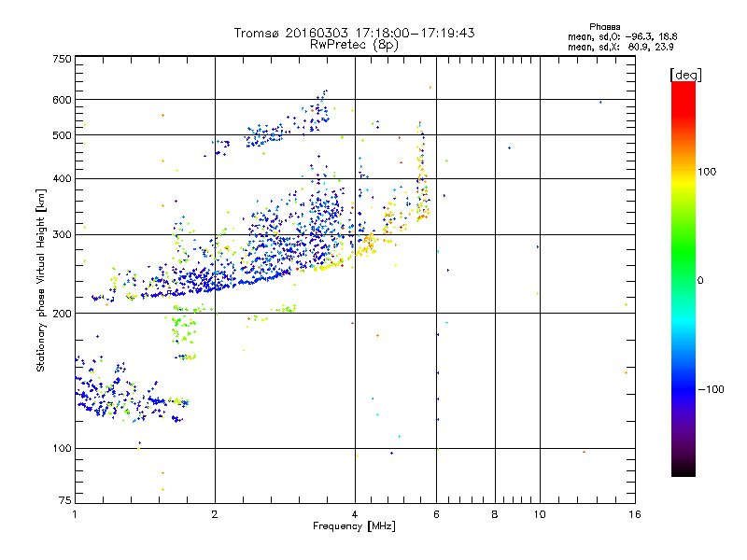The height and width of the screenshot is (560, 747).
Task: Click the x-axis '16' tick label
Action: pos(635,514)
